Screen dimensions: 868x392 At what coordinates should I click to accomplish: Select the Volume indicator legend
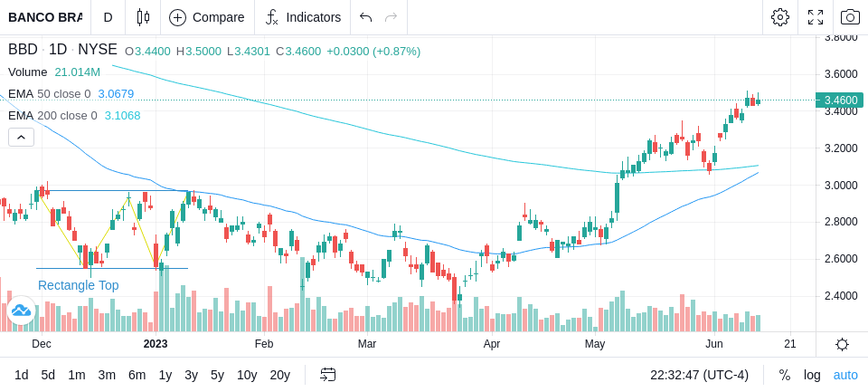coord(28,72)
